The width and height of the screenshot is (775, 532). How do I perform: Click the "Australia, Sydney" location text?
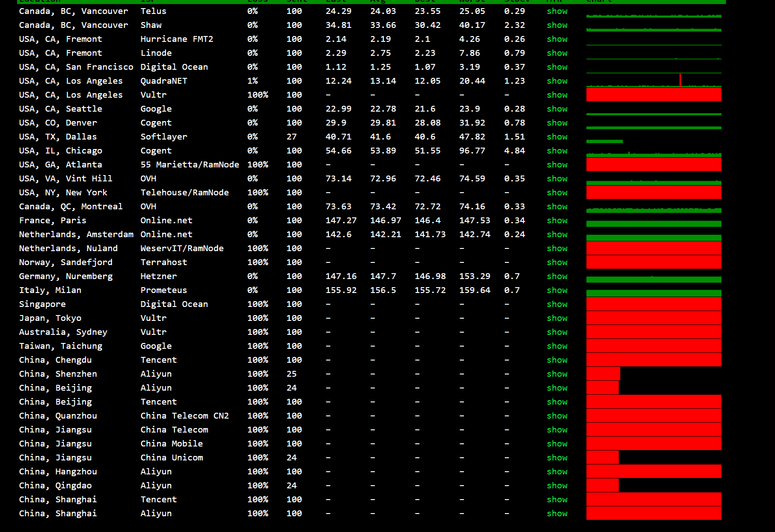pyautogui.click(x=63, y=332)
